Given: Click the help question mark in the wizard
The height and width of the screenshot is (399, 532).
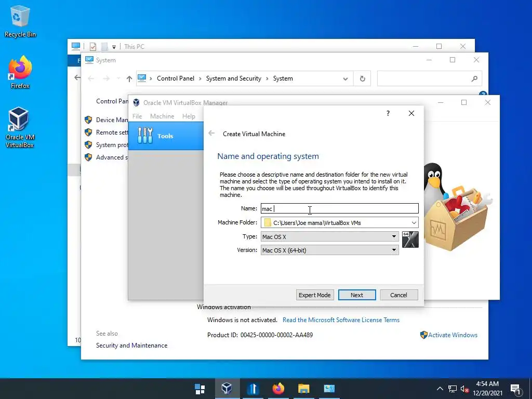Looking at the screenshot, I should 388,113.
